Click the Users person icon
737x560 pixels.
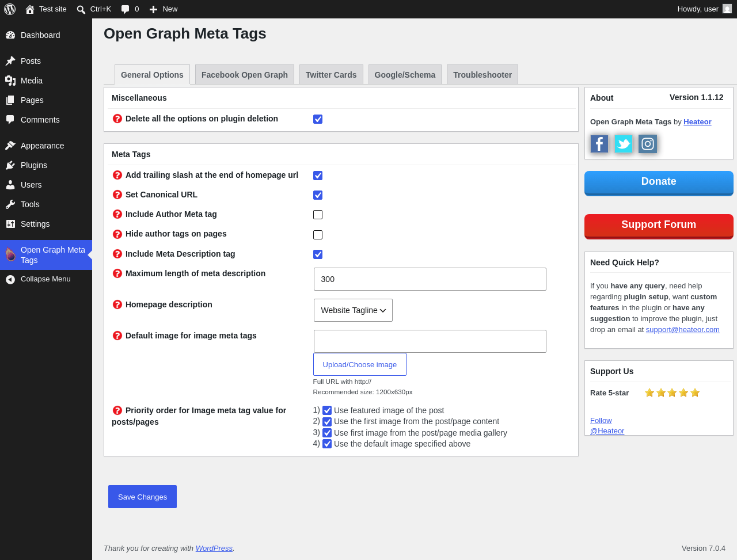(x=10, y=185)
